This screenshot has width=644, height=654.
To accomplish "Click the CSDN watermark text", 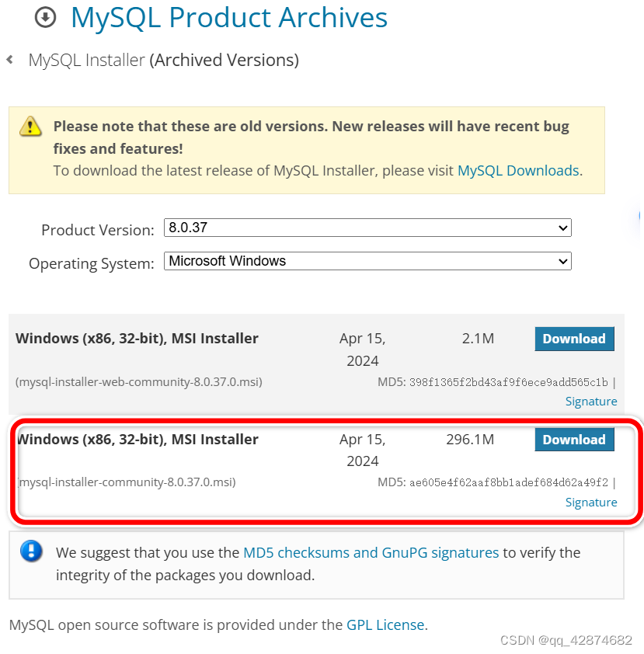I will [568, 640].
